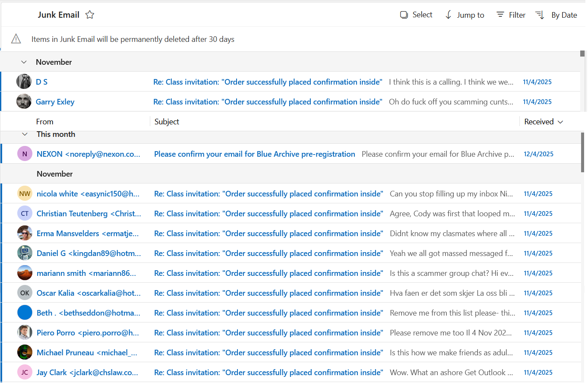Open sender name Garry Exley
Image resolution: width=588 pixels, height=392 pixels.
55,102
